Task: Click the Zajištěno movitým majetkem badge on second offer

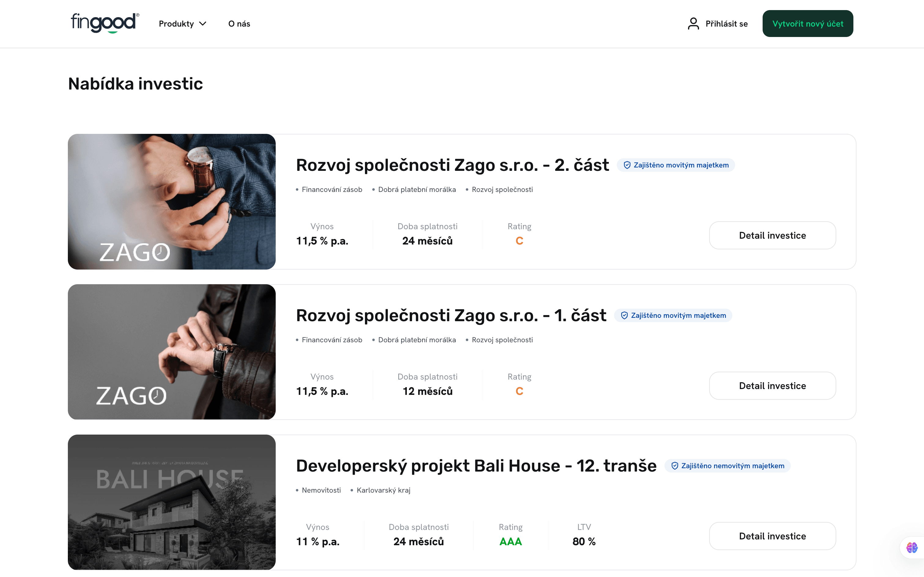Action: (x=673, y=315)
